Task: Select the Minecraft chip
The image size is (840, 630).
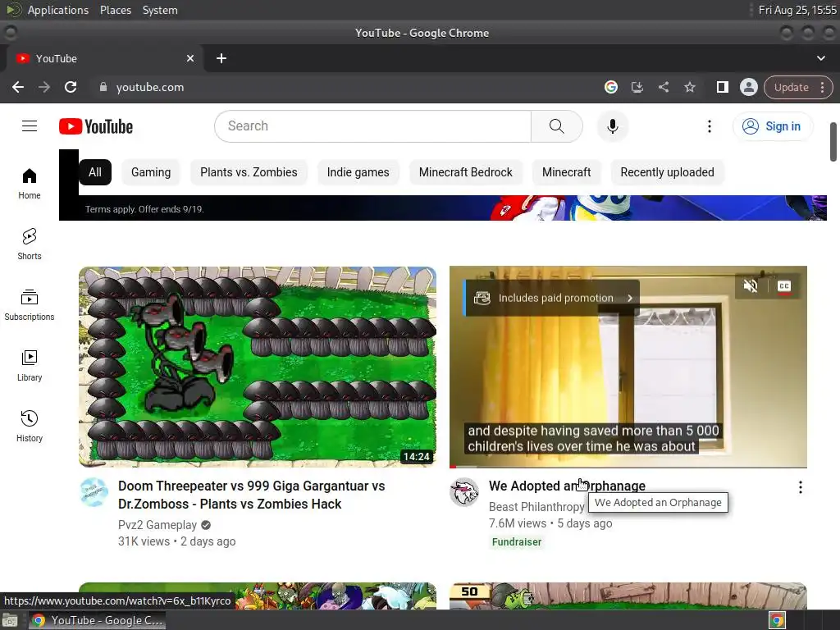Action: (566, 172)
